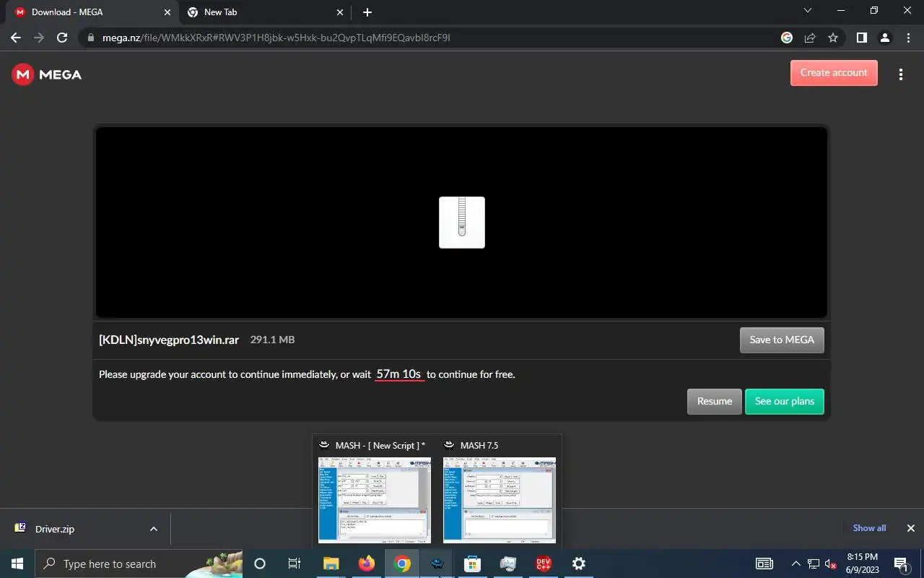924x578 pixels.
Task: Open Chrome tab search dropdown
Action: (x=807, y=11)
